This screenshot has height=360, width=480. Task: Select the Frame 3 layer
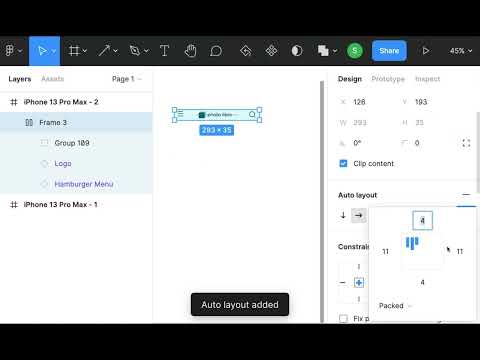[x=76, y=122]
